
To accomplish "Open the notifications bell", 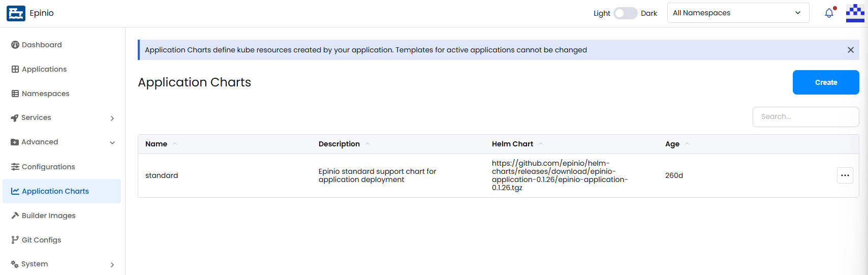I will (x=829, y=13).
